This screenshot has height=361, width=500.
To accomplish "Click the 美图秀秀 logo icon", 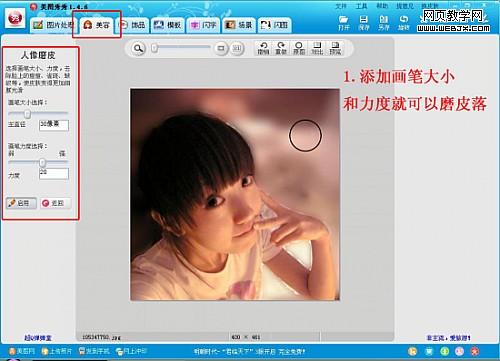I will pyautogui.click(x=15, y=18).
